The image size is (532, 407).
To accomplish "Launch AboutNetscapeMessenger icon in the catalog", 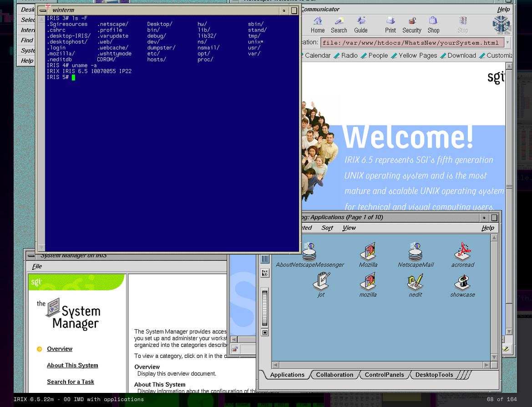I will 309,255.
